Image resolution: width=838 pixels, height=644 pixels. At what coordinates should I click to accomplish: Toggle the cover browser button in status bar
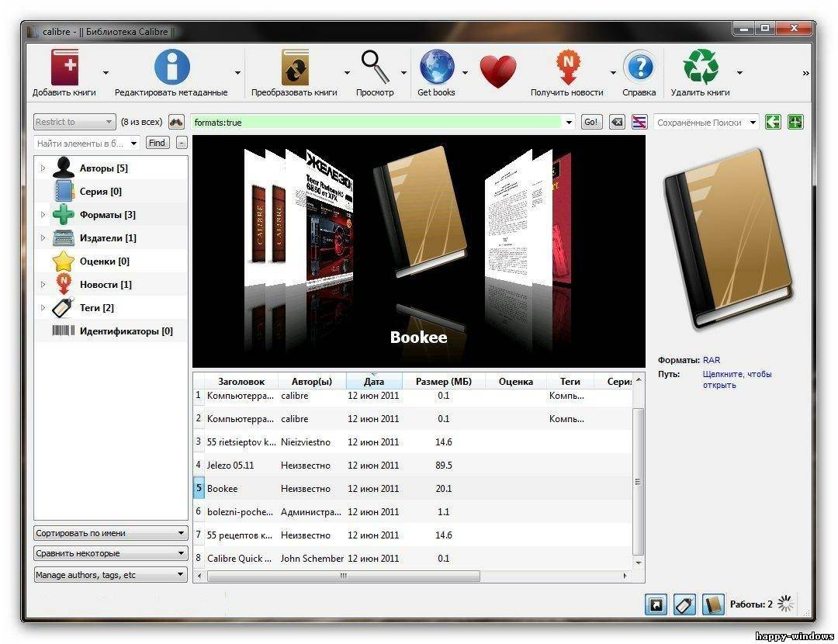click(656, 604)
